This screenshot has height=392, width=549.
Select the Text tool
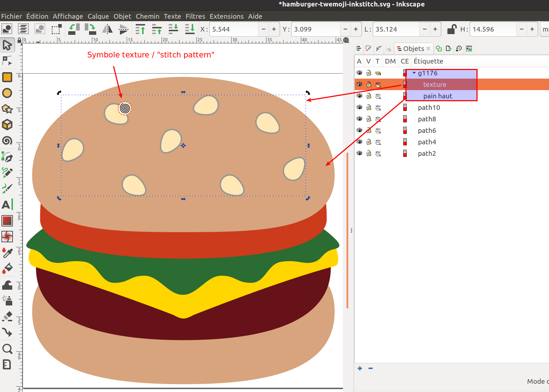[x=7, y=205]
